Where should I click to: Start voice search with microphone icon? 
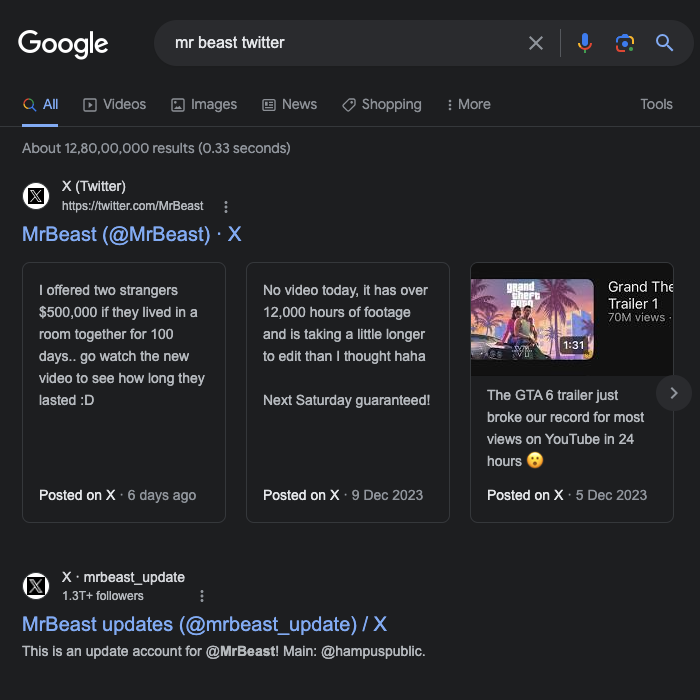(x=584, y=43)
